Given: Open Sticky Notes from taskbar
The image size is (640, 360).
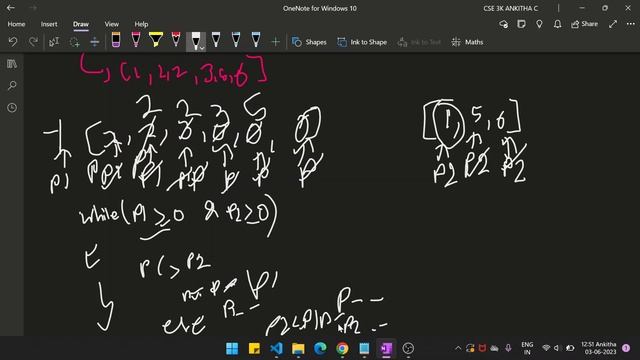Looking at the screenshot, I should click(x=254, y=348).
